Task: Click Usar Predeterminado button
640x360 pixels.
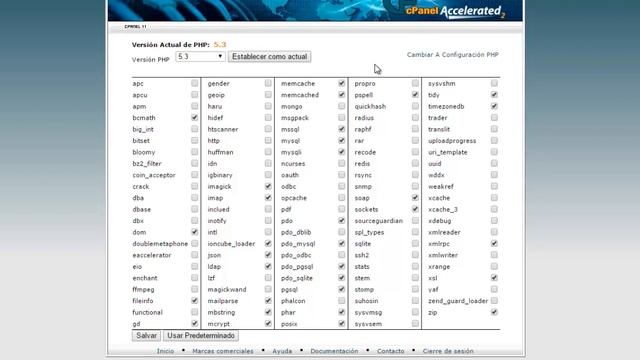Action: pyautogui.click(x=201, y=336)
